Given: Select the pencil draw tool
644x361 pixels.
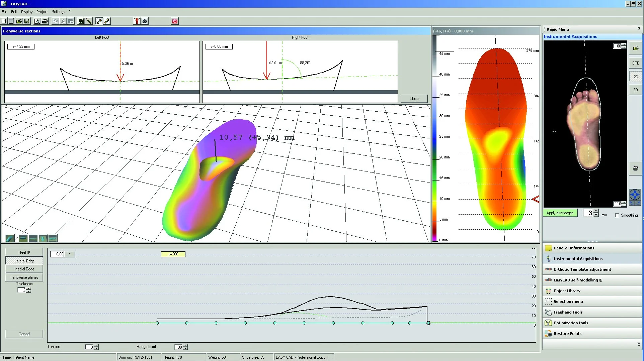Looking at the screenshot, I should 89,21.
